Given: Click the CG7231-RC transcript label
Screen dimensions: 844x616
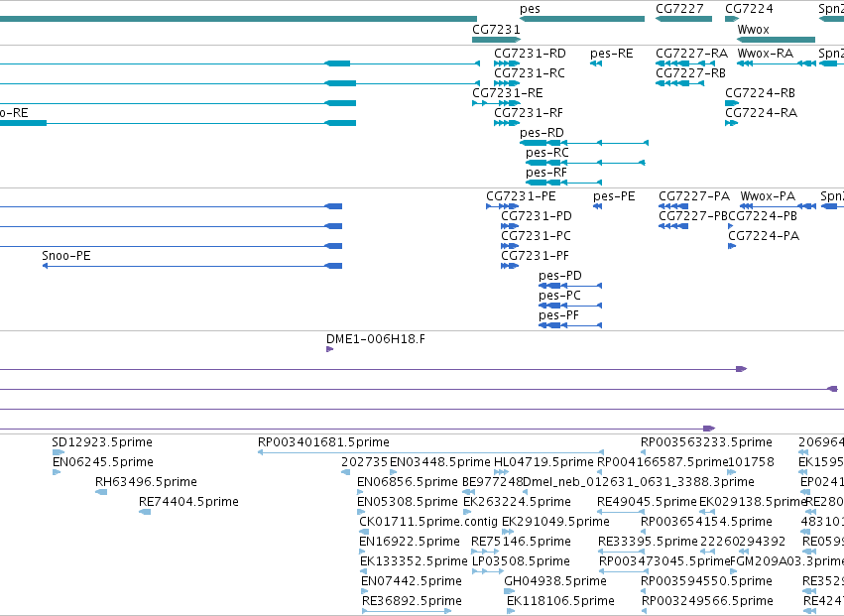Looking at the screenshot, I should (530, 73).
